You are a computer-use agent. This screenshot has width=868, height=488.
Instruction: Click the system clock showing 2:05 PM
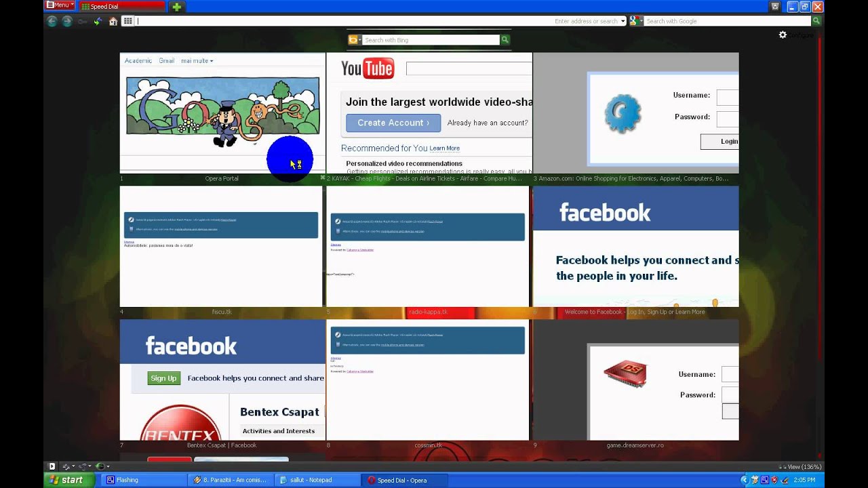pyautogui.click(x=804, y=481)
